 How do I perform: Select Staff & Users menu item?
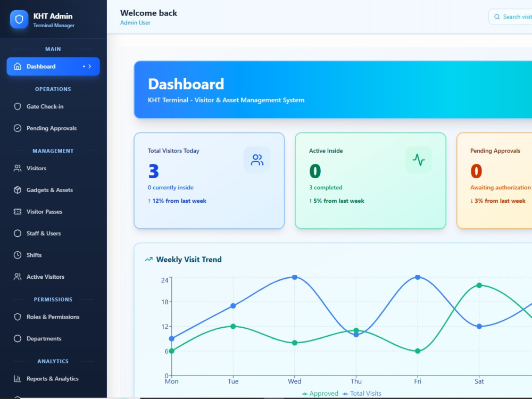(x=53, y=234)
